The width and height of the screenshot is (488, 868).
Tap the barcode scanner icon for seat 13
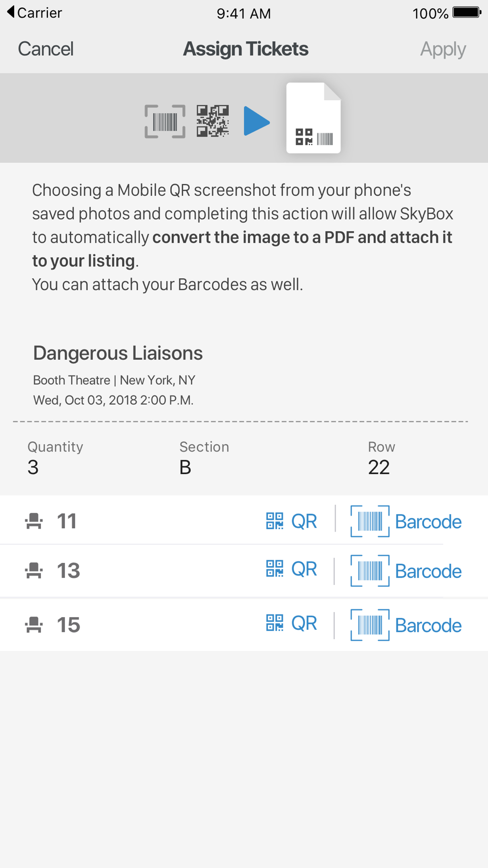click(x=370, y=571)
